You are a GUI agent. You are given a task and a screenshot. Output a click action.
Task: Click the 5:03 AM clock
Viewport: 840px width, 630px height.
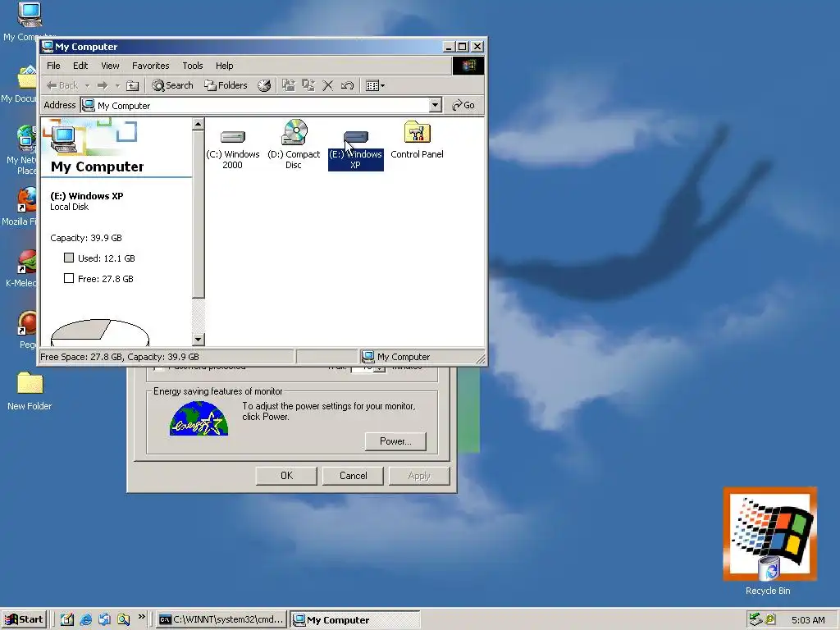(x=808, y=620)
